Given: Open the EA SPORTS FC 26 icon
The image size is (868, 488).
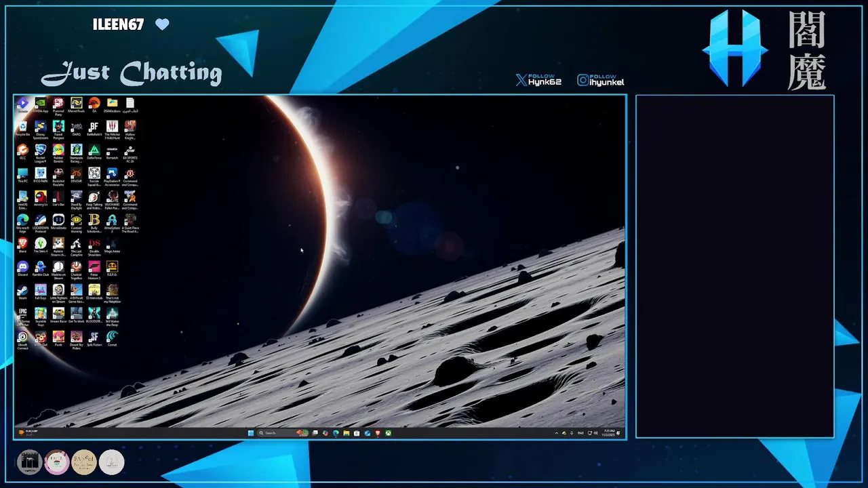Looking at the screenshot, I should (130, 154).
